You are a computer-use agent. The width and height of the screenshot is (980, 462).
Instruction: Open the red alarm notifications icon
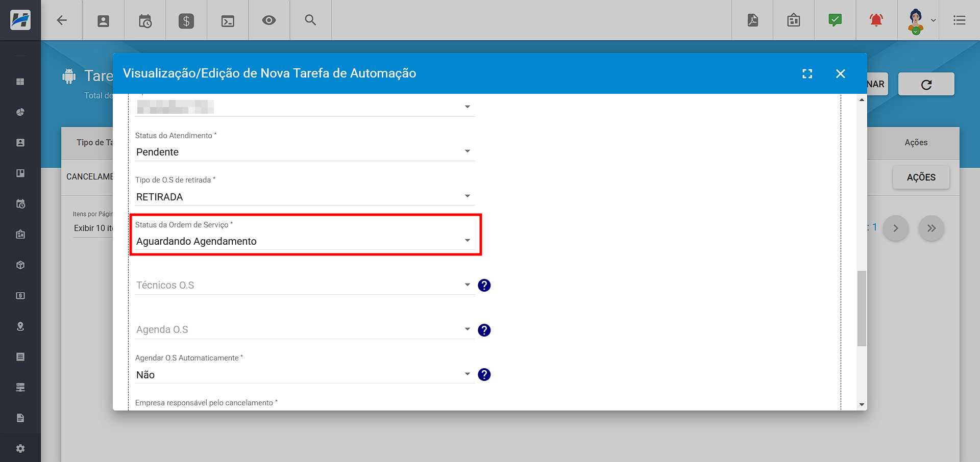876,20
